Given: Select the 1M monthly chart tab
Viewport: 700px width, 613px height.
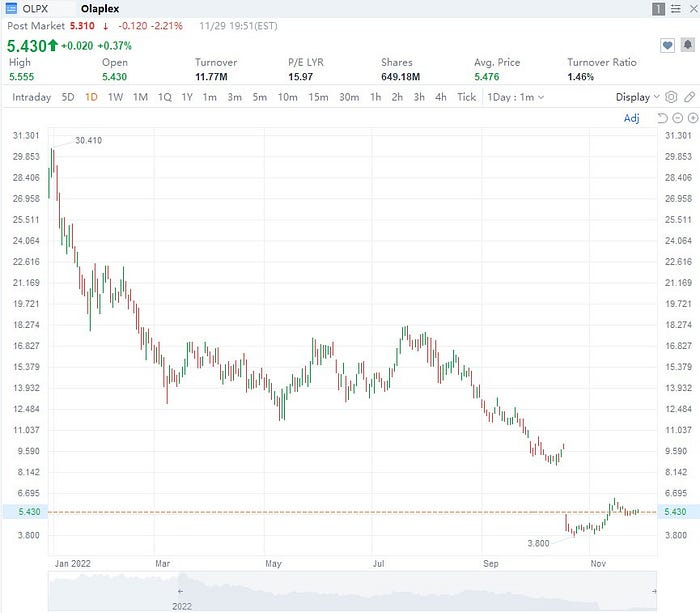Looking at the screenshot, I should (x=140, y=97).
